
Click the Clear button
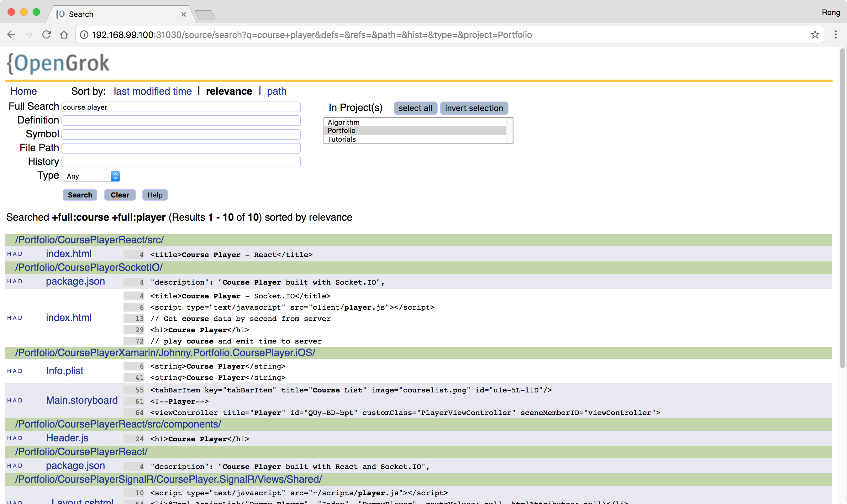pyautogui.click(x=120, y=195)
